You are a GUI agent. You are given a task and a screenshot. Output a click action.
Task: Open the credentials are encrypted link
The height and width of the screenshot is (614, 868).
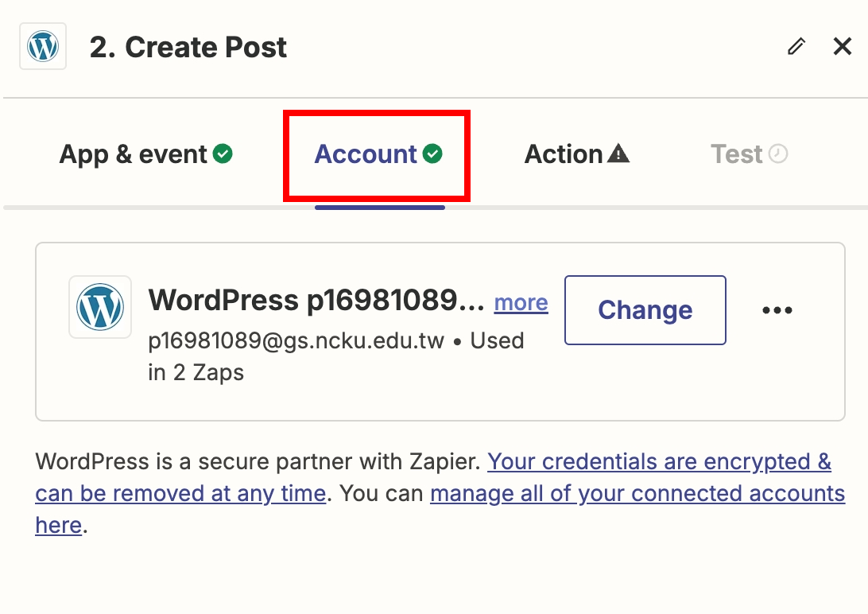click(x=659, y=462)
